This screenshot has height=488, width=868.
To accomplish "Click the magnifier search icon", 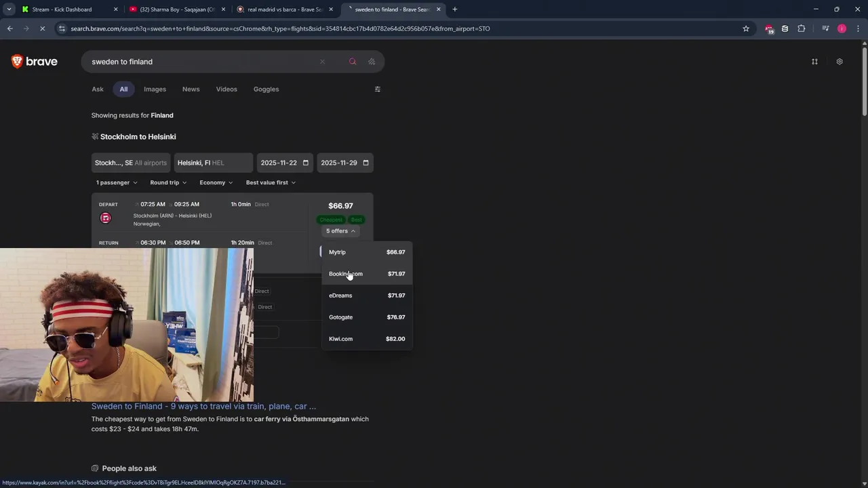I will tap(353, 62).
